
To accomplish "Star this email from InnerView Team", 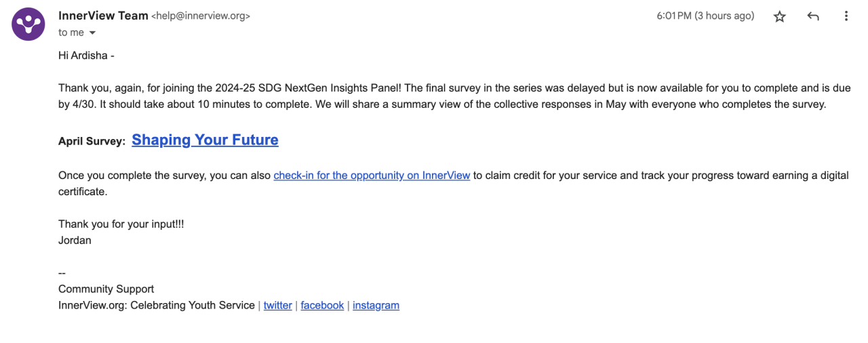I will [x=780, y=17].
